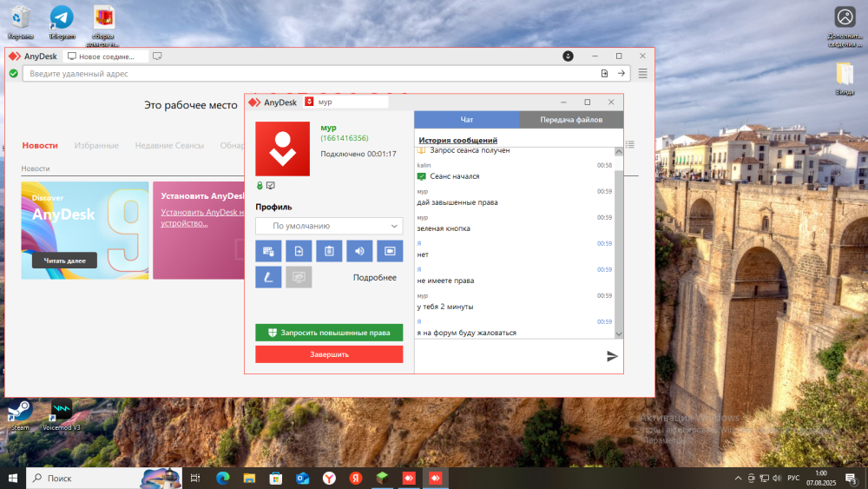
Task: Click the green connection status checkmark
Action: tap(14, 74)
